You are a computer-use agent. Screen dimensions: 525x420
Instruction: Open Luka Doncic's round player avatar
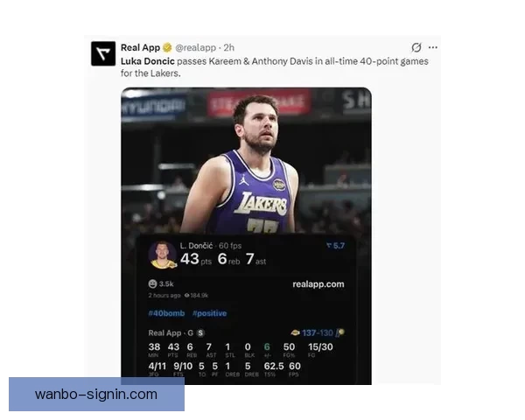[x=163, y=255]
